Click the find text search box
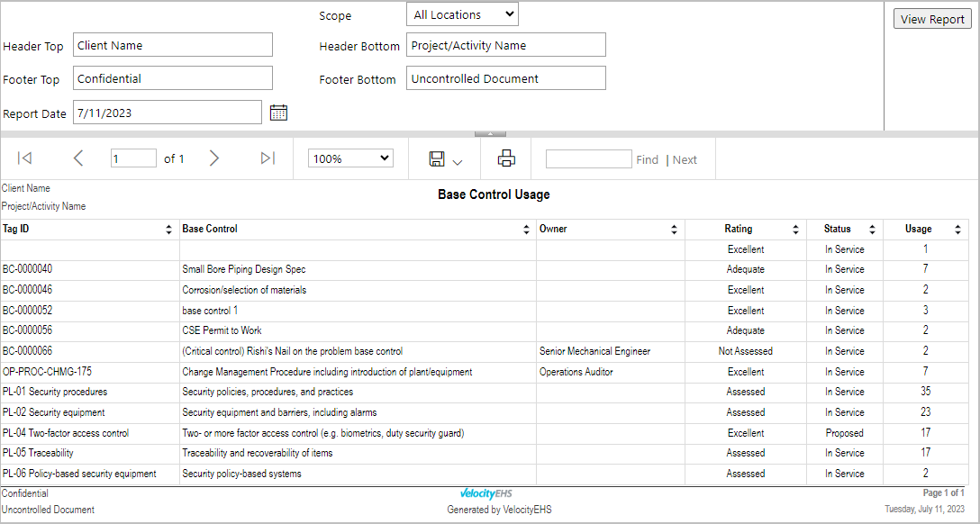980x524 pixels. (589, 159)
